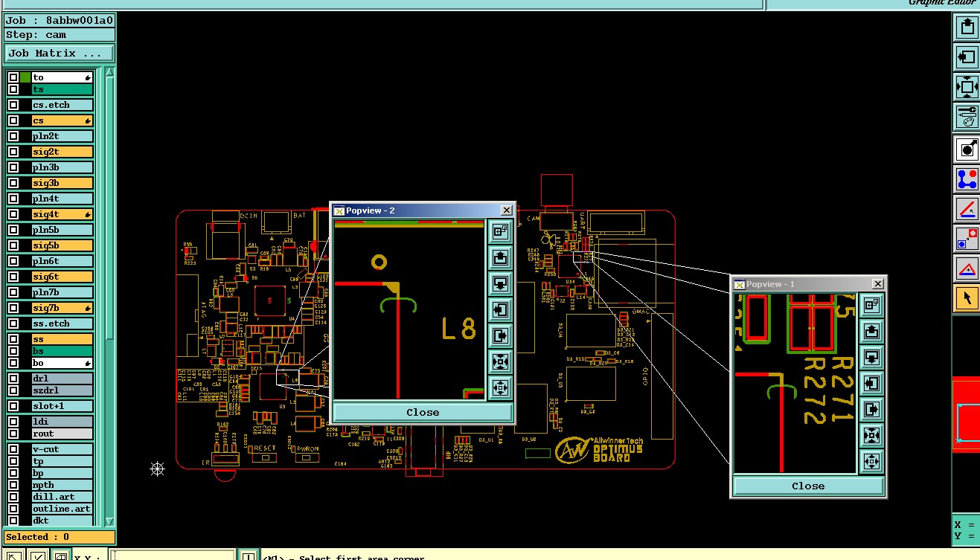This screenshot has height=560, width=980.
Task: Click the layer list scrollbar down arrow
Action: click(x=109, y=521)
